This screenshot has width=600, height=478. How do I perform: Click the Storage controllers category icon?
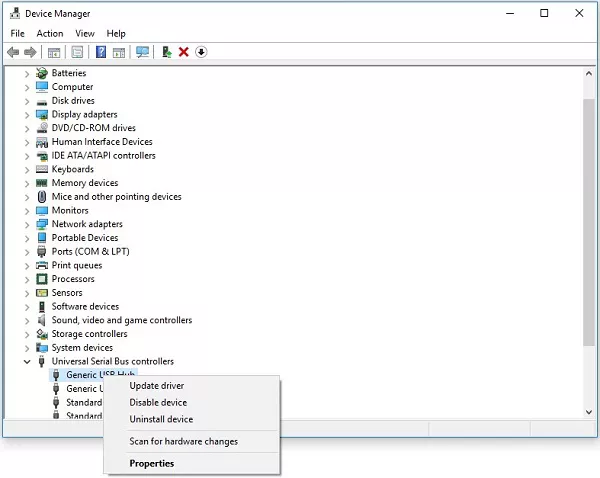pyautogui.click(x=42, y=334)
